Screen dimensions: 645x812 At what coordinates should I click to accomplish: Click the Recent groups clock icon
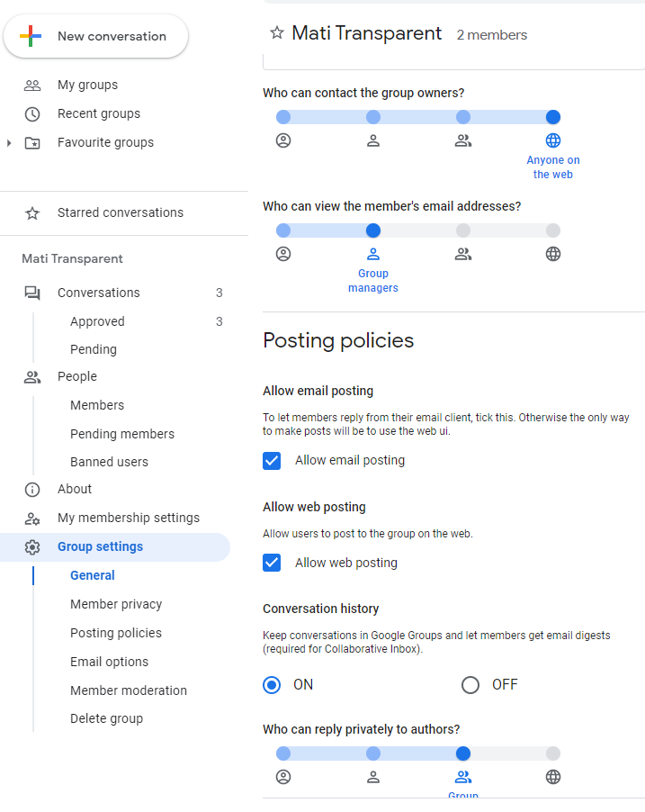[32, 114]
